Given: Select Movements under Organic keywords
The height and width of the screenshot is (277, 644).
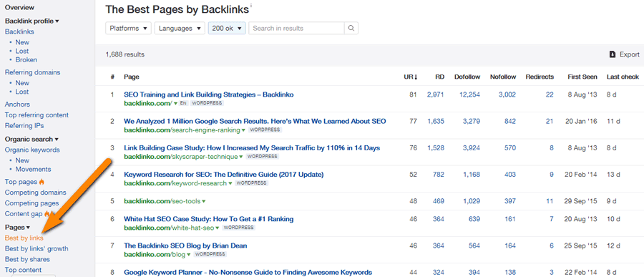Looking at the screenshot, I should [33, 170].
